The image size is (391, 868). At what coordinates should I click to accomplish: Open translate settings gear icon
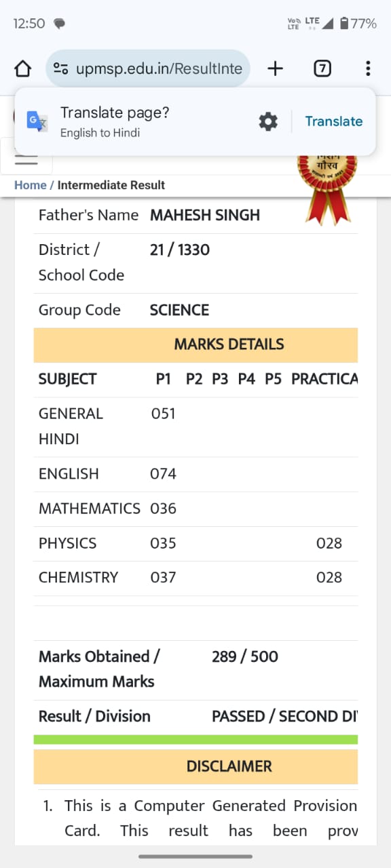pyautogui.click(x=268, y=121)
